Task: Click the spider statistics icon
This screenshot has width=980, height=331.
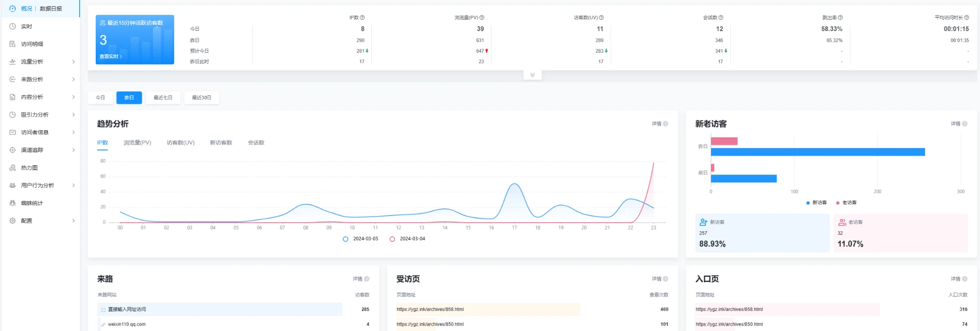Action: tap(12, 203)
